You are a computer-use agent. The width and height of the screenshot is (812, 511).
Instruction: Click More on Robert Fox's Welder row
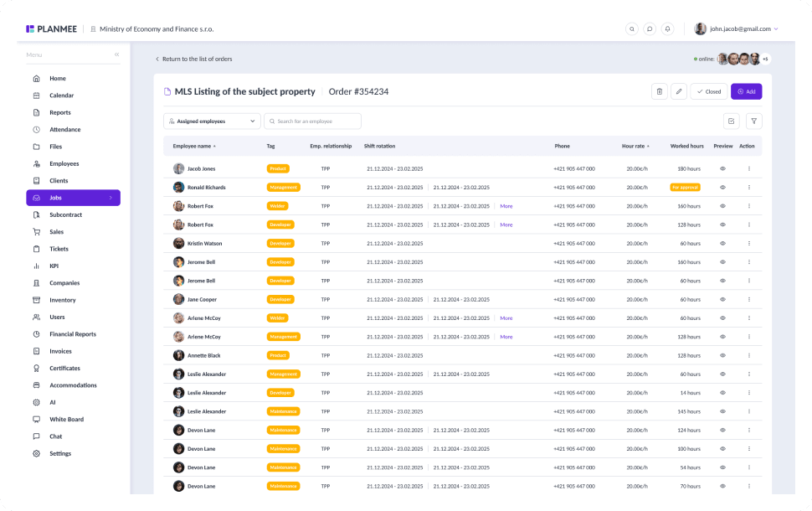pyautogui.click(x=506, y=206)
